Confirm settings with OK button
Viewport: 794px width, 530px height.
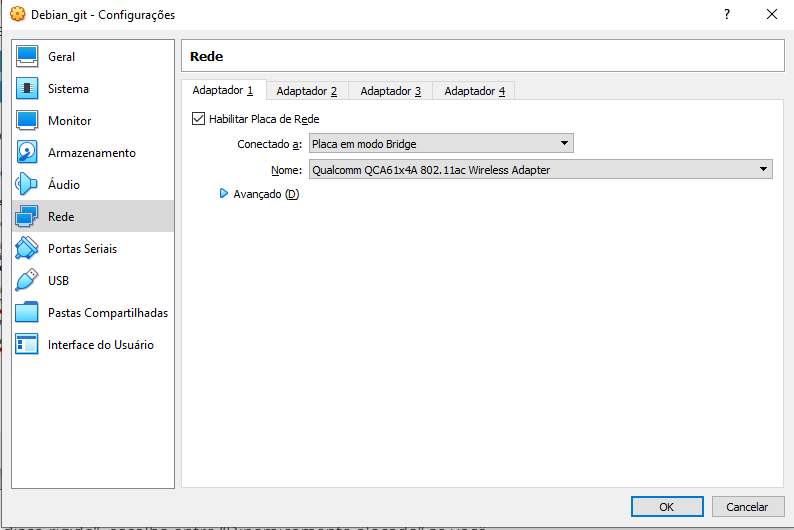pyautogui.click(x=667, y=507)
